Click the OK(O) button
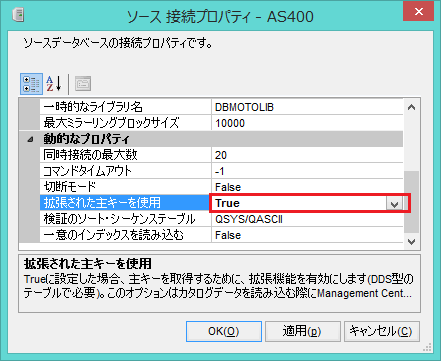Image resolution: width=441 pixels, height=361 pixels. tap(224, 331)
